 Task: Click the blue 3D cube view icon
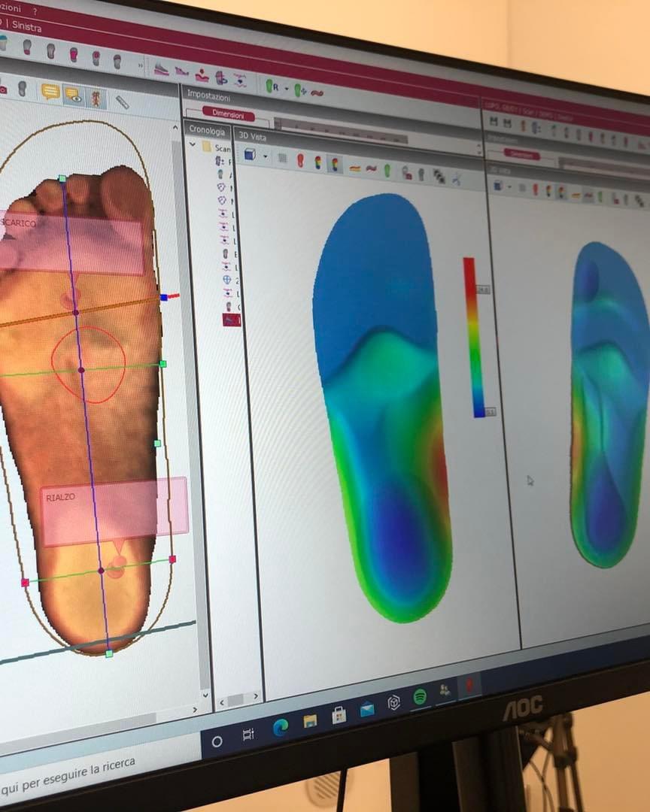(x=249, y=154)
